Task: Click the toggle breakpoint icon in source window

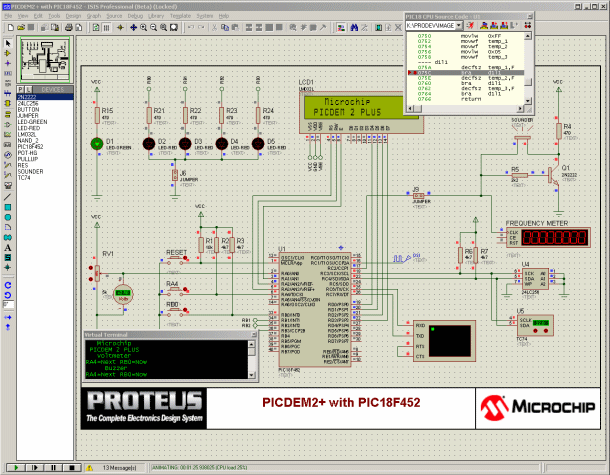Action: [528, 25]
